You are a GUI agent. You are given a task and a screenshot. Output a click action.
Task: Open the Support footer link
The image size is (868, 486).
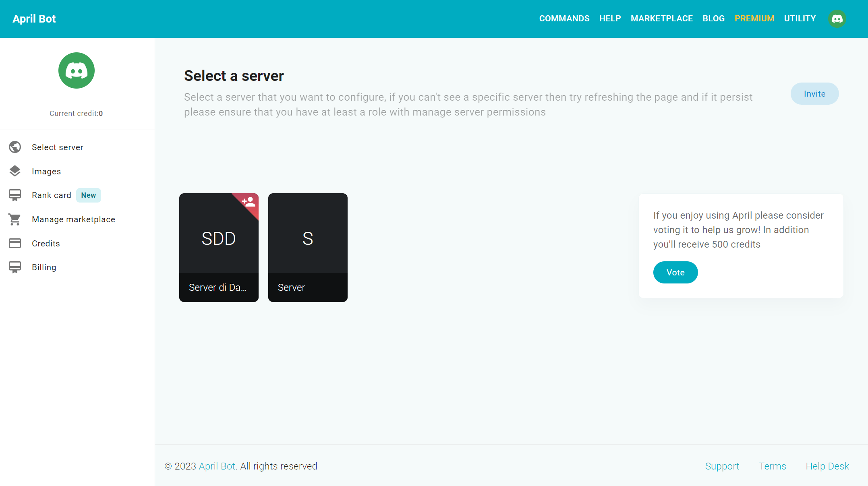(722, 466)
